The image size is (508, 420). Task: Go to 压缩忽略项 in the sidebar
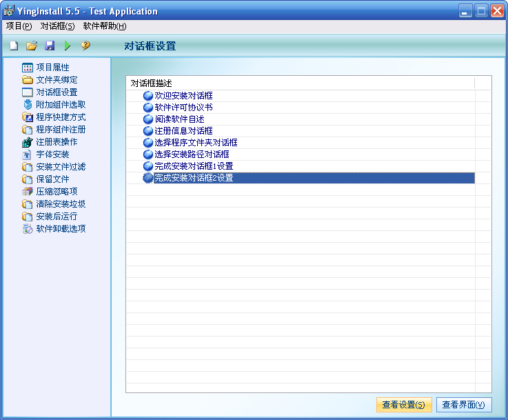[x=57, y=192]
